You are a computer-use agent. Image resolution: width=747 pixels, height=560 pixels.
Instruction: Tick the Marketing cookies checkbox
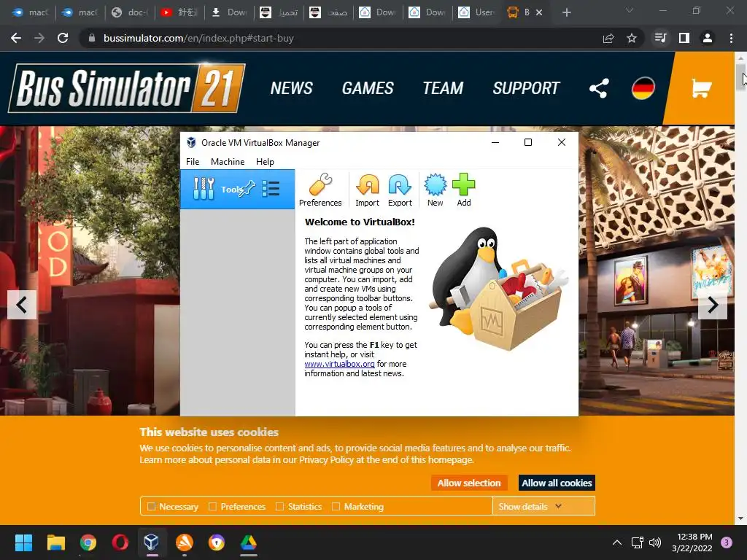336,507
